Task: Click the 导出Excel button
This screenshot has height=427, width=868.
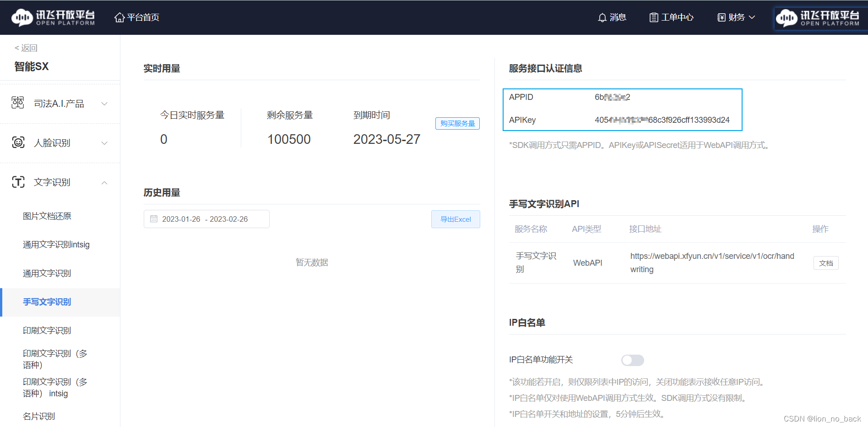Action: [456, 219]
